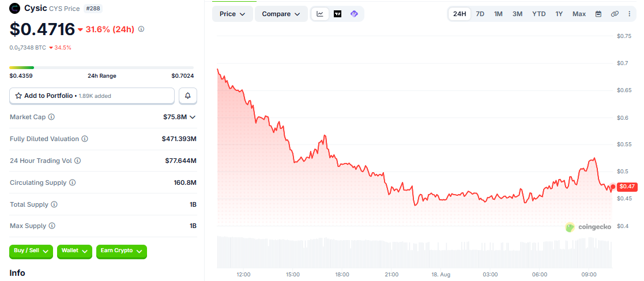644x281 pixels.
Task: Open Circulating Supply info icon
Action: point(72,183)
